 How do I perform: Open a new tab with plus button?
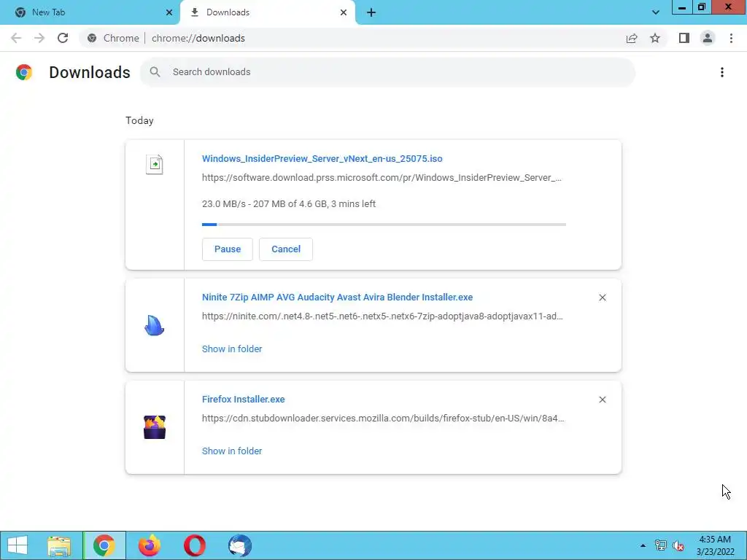[371, 12]
